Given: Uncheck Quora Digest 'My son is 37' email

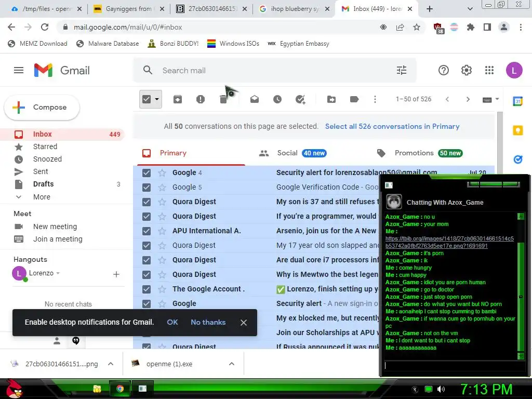Looking at the screenshot, I should click(x=147, y=202).
